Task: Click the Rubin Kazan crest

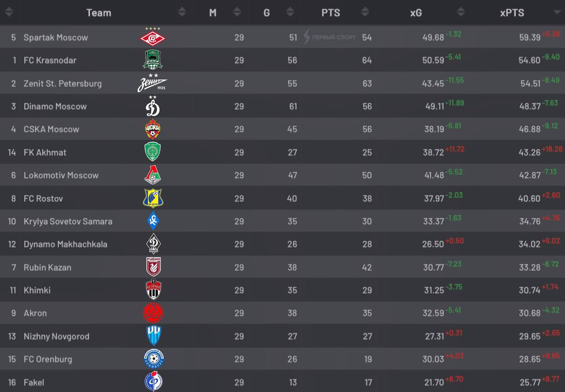Action: click(x=153, y=267)
